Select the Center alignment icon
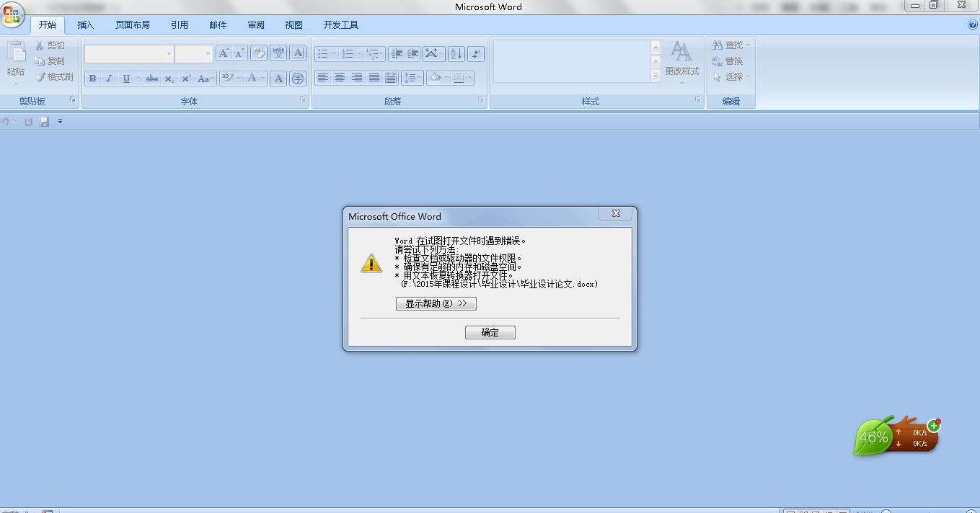This screenshot has height=513, width=980. [x=339, y=78]
